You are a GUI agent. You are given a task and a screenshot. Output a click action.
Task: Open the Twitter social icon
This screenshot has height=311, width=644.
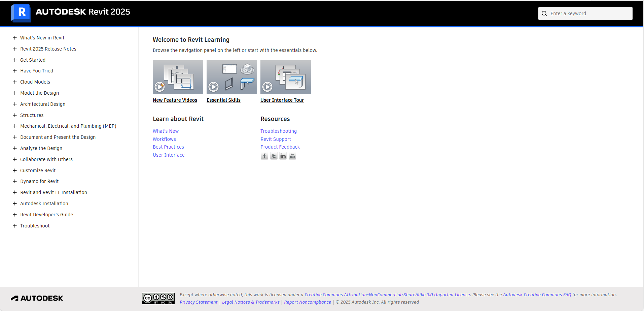click(274, 156)
